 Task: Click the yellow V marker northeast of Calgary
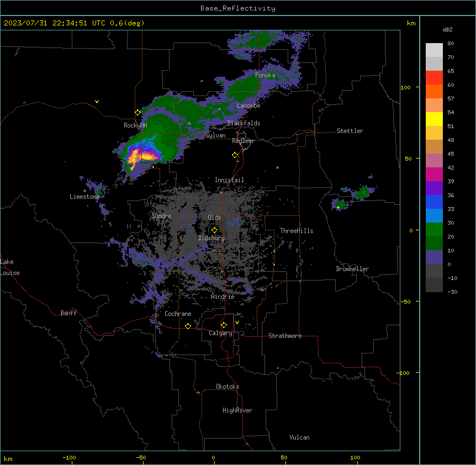[237, 323]
